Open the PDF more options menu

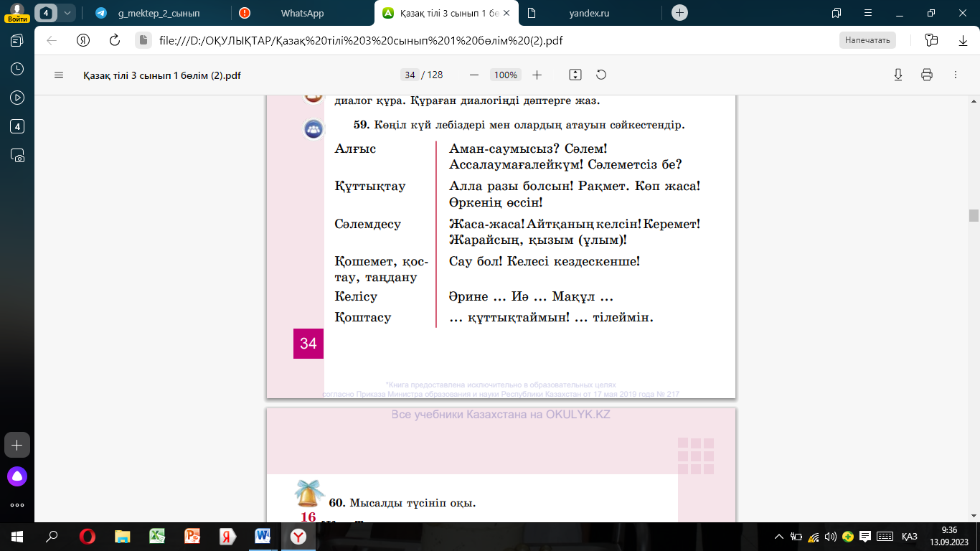tap(955, 75)
